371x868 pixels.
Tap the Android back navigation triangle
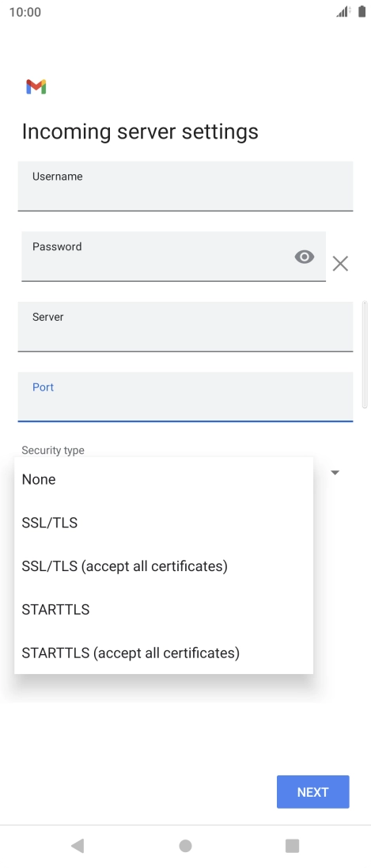[78, 845]
